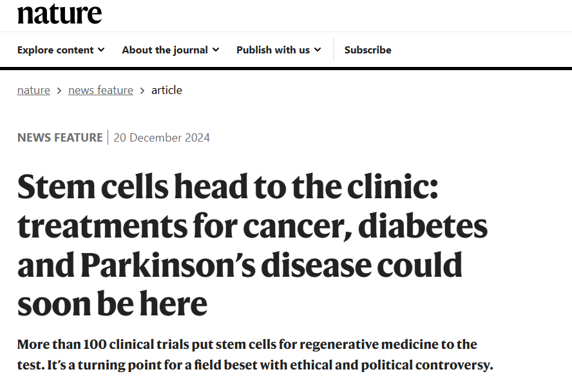
Task: Expand the About the journal chevron
Action: (x=216, y=50)
